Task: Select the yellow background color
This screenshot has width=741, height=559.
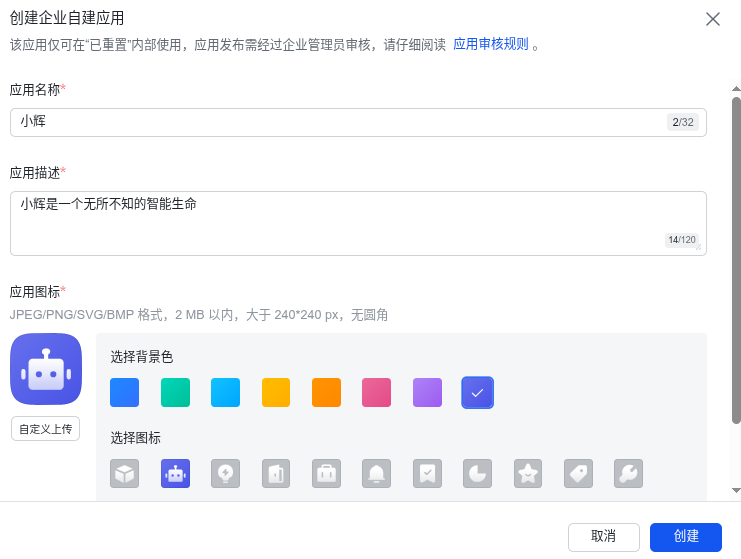Action: (276, 393)
